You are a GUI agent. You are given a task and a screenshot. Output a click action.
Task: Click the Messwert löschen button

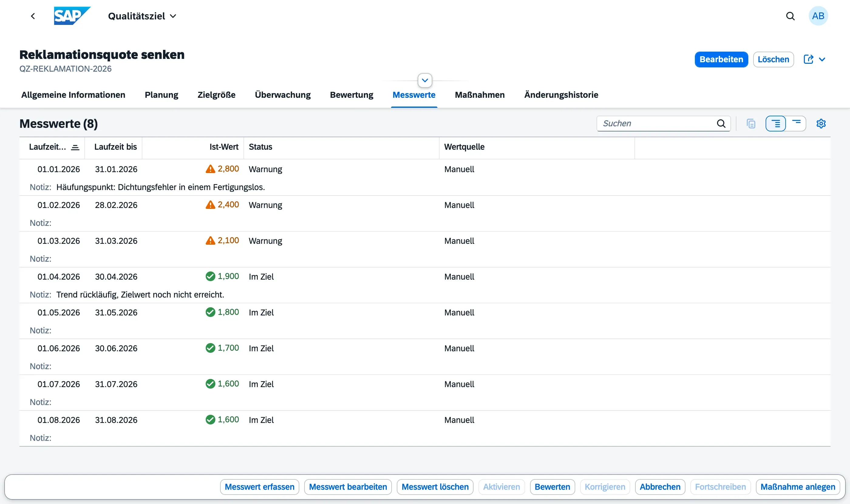tap(435, 487)
